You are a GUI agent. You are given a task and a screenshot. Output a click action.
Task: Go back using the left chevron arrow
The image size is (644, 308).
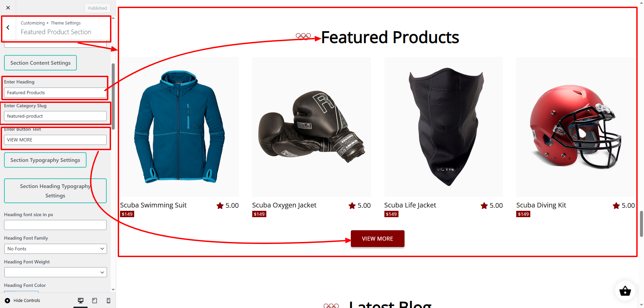coord(8,28)
